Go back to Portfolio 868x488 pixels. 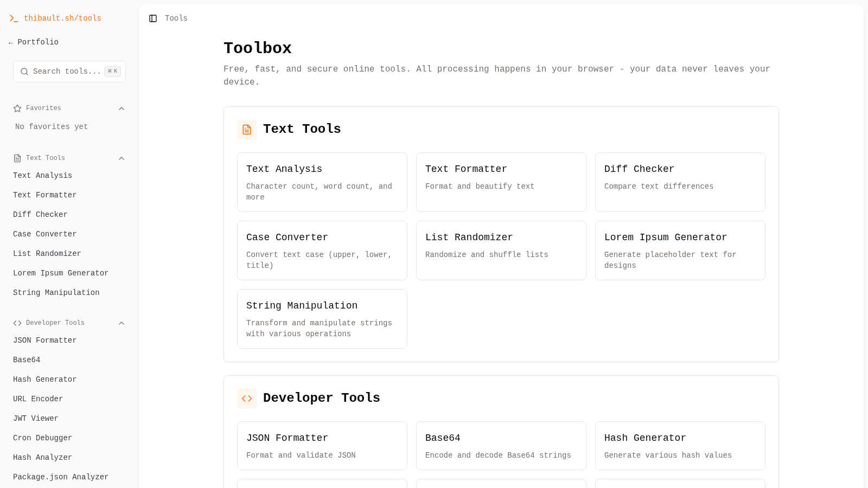[34, 42]
